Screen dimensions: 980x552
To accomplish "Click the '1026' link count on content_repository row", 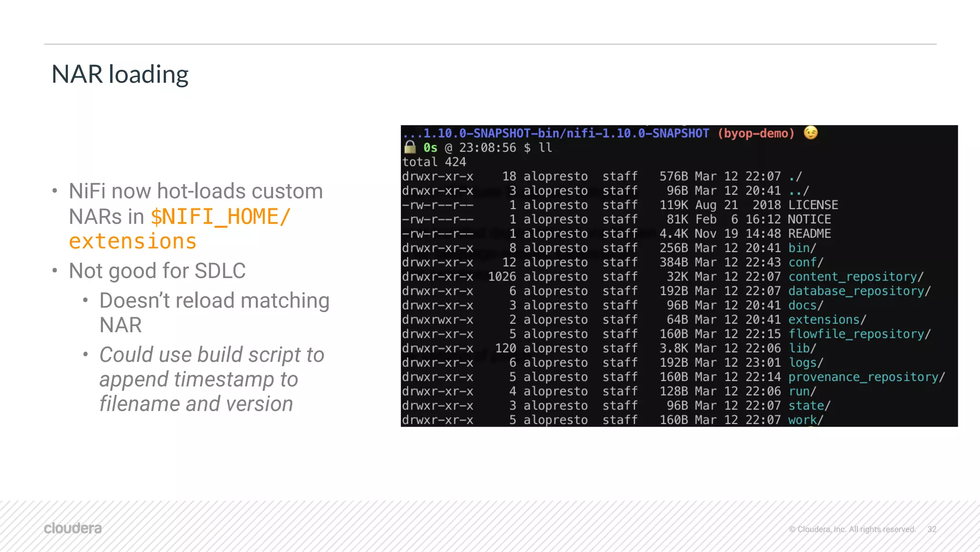I will click(x=502, y=276).
